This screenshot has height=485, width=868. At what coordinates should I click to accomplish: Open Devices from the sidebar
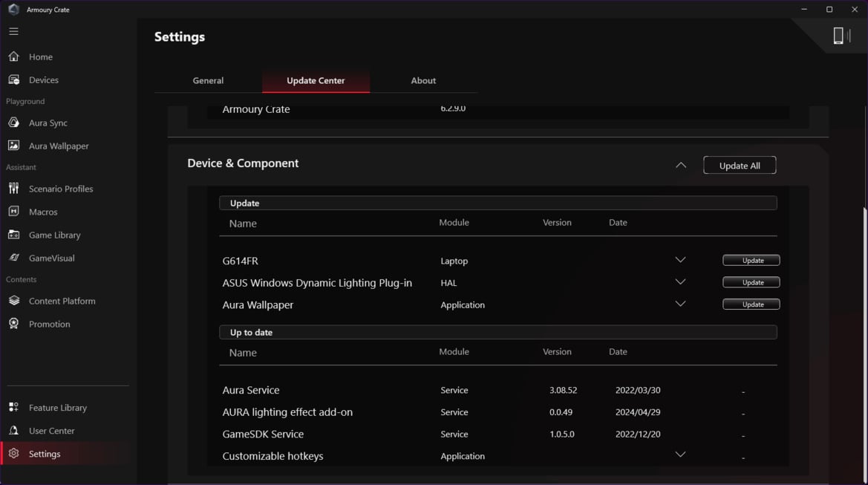(44, 80)
